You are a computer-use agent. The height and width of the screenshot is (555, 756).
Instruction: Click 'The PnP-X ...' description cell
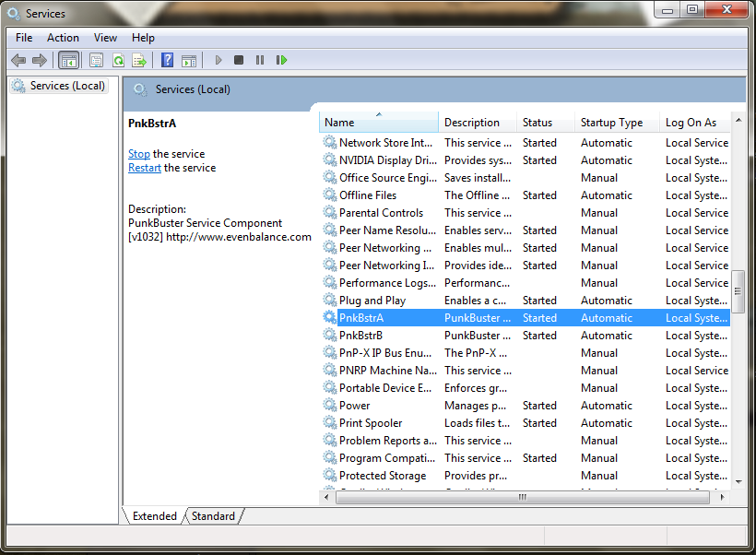(476, 353)
